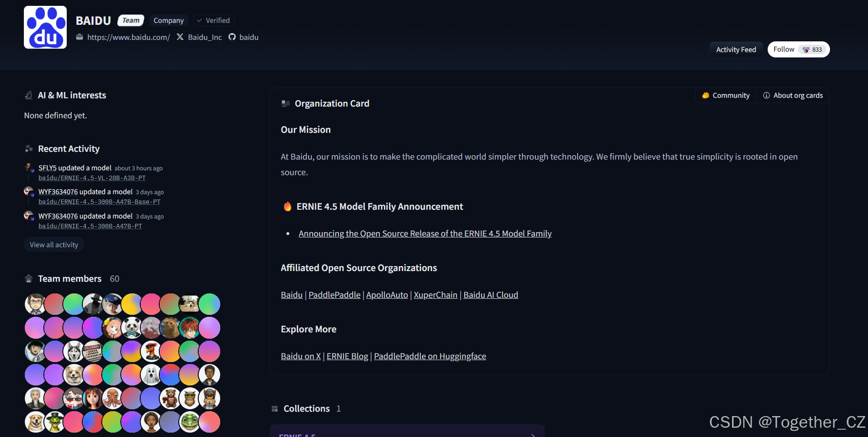
Task: Open baidu/ERNIE-4.5-300B-A47B-PT model link
Action: pos(90,226)
